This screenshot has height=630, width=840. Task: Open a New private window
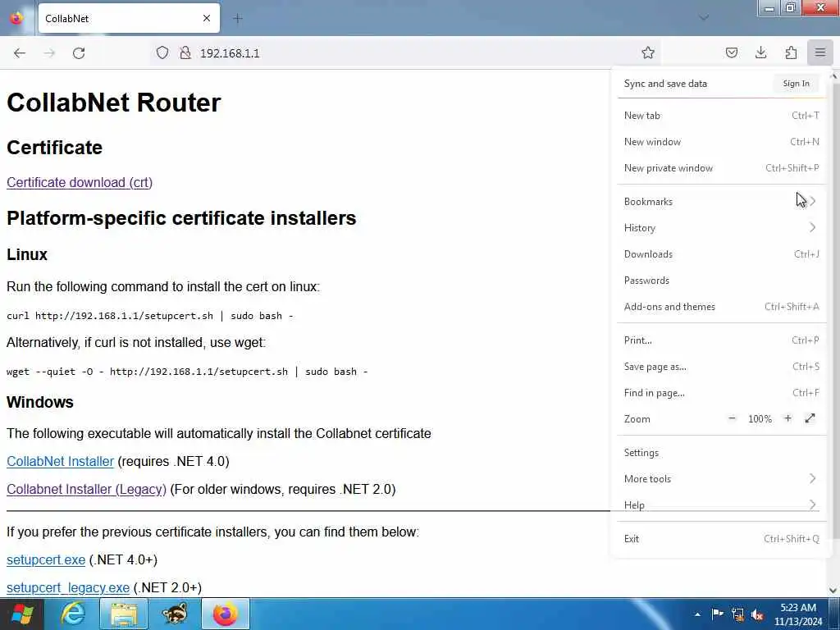pos(721,167)
